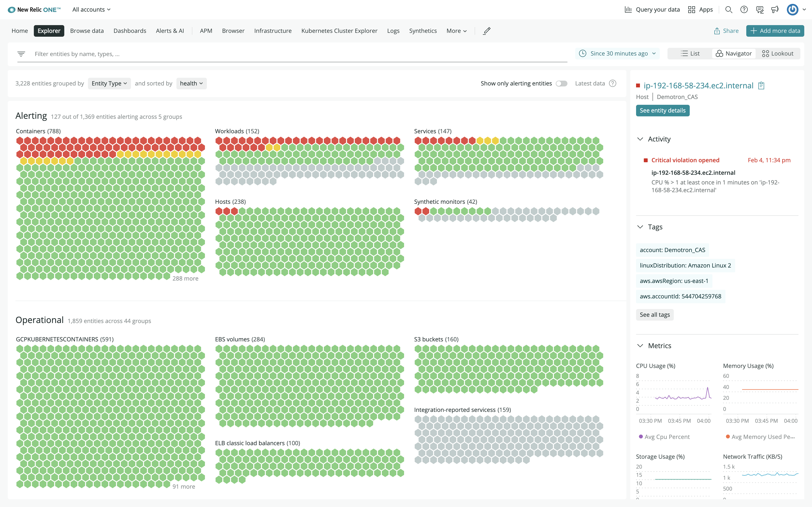Open the feedback chat icon
This screenshot has height=507, width=812.
[760, 10]
